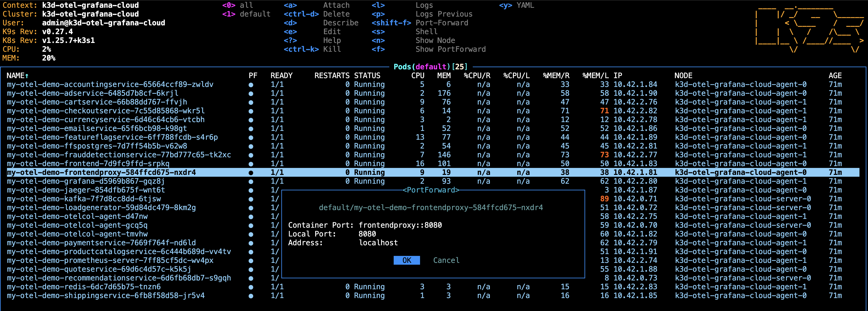Screen dimensions: 868x311
Task: Click Cancel in the PortForward dialog
Action: coord(446,260)
